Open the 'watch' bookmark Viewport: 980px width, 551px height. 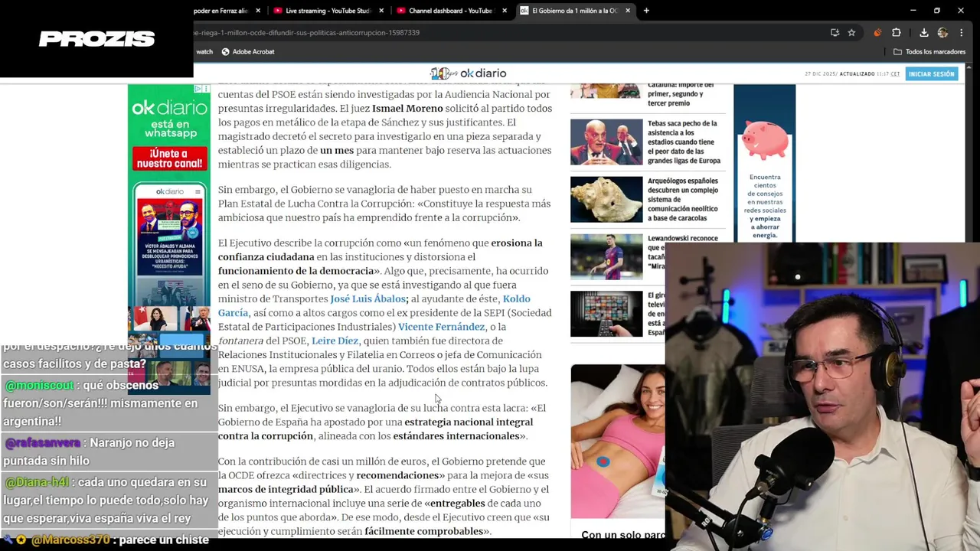tap(204, 52)
